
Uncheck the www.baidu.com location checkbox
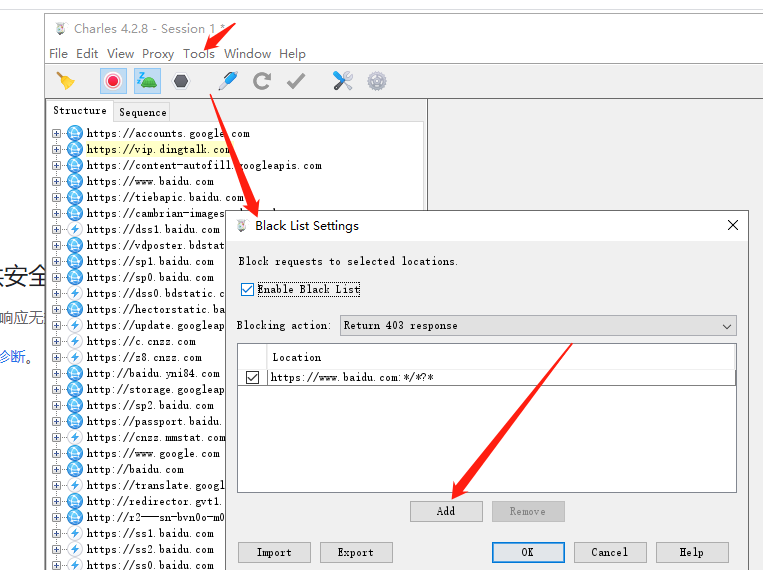tap(253, 377)
